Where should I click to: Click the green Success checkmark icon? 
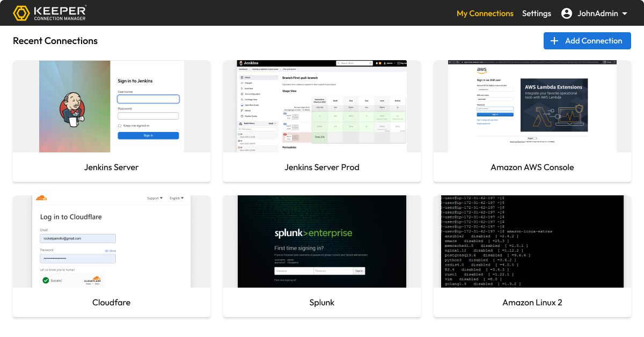pos(46,280)
